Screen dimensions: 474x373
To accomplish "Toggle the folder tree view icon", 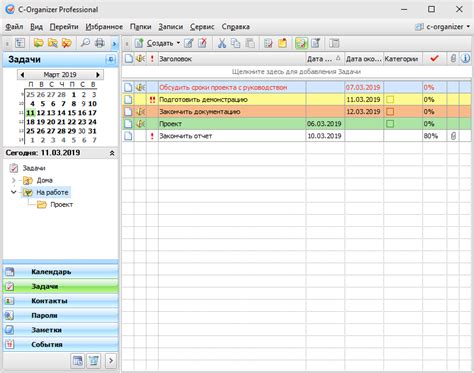I will [20, 43].
